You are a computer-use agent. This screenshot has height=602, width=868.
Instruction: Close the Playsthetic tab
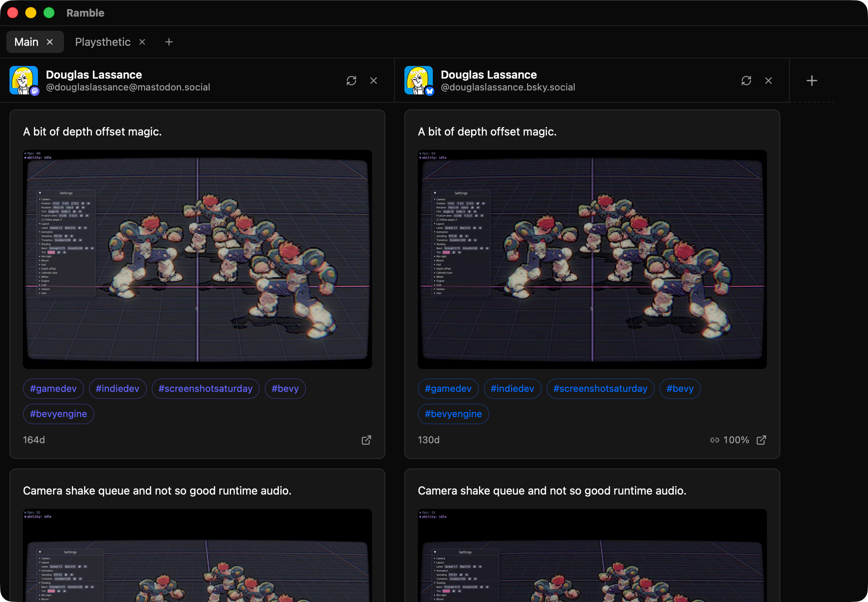[x=142, y=42]
